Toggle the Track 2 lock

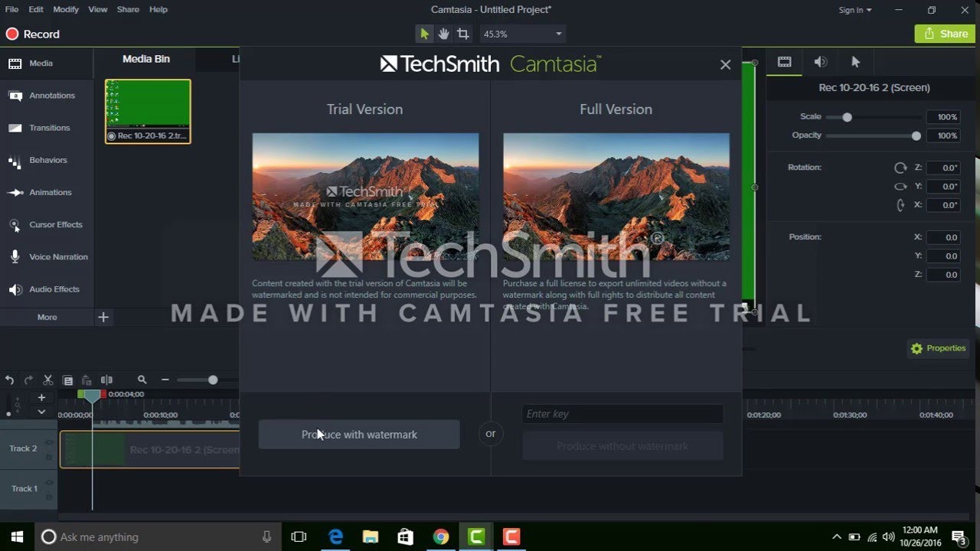click(x=49, y=455)
